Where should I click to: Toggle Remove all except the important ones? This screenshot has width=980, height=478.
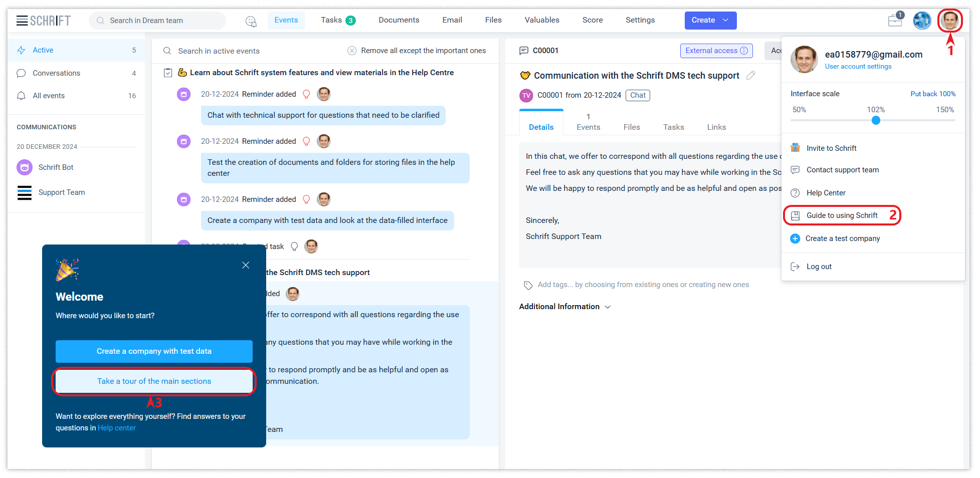coord(352,51)
